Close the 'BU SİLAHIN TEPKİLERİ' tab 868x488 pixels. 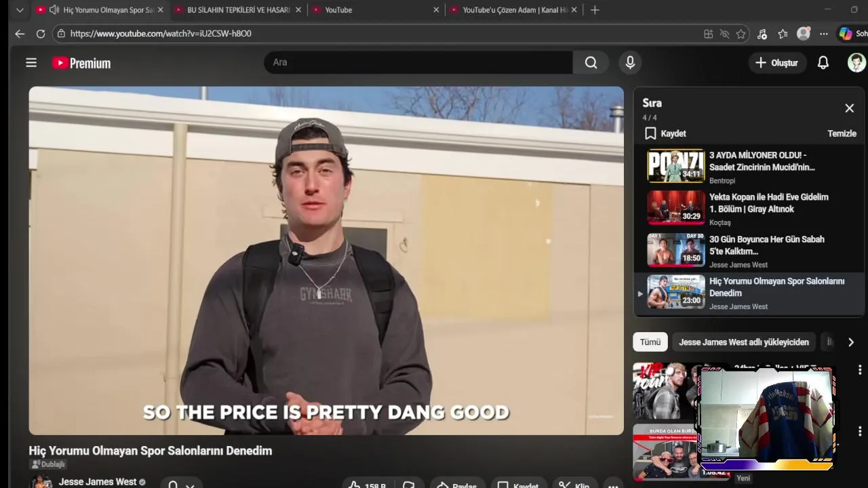click(298, 10)
